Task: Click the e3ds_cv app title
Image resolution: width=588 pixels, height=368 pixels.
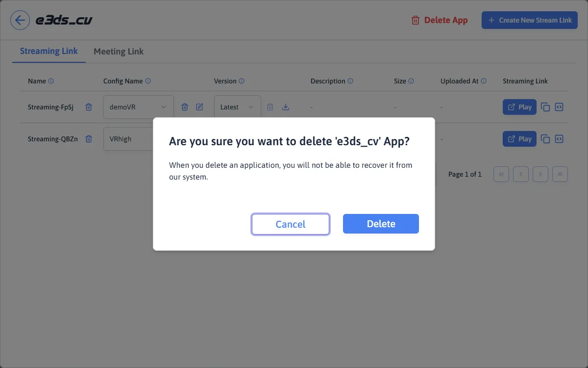Action: tap(64, 20)
